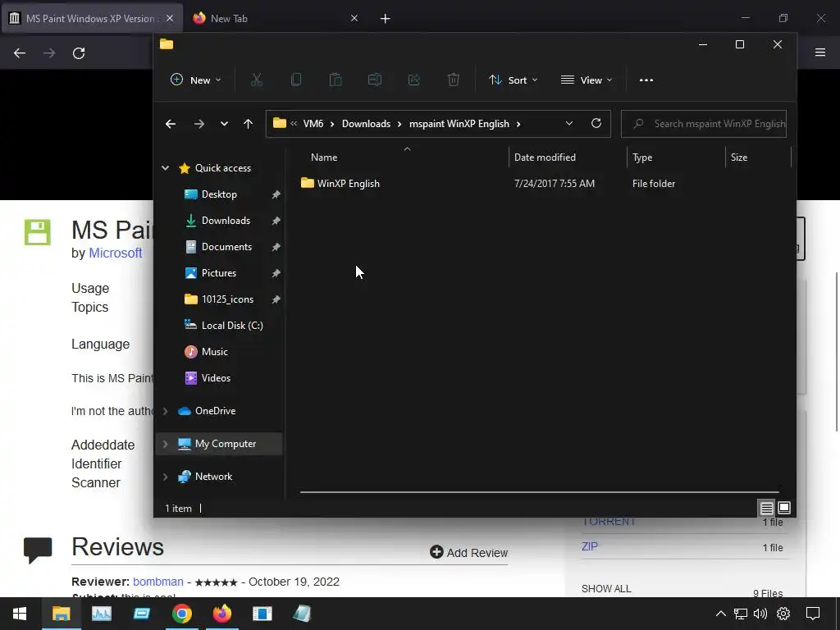The image size is (840, 630).
Task: Click the VM6 breadcrumb segment
Action: pyautogui.click(x=313, y=124)
